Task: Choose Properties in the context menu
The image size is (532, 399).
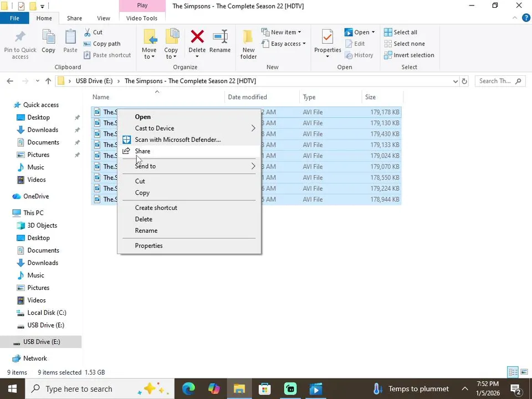Action: 190,245
